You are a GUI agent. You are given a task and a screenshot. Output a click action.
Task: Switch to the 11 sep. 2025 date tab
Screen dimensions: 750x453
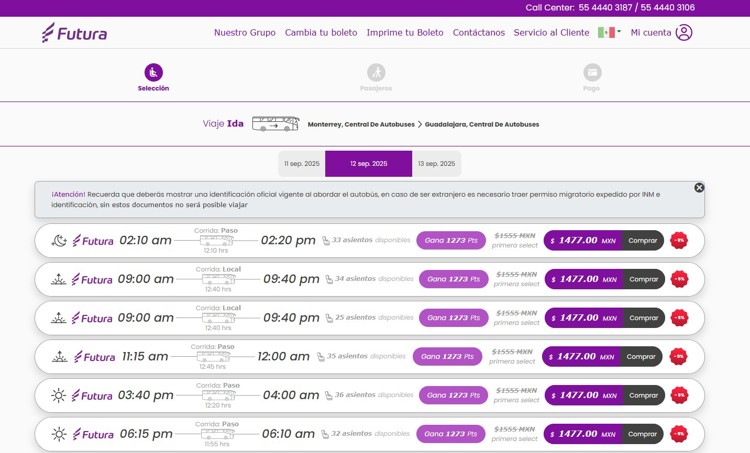(x=302, y=164)
